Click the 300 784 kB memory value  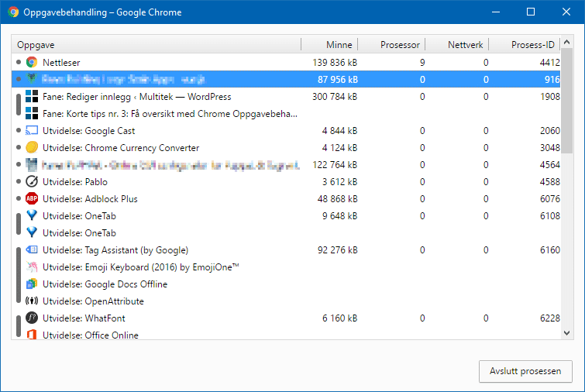tap(335, 97)
